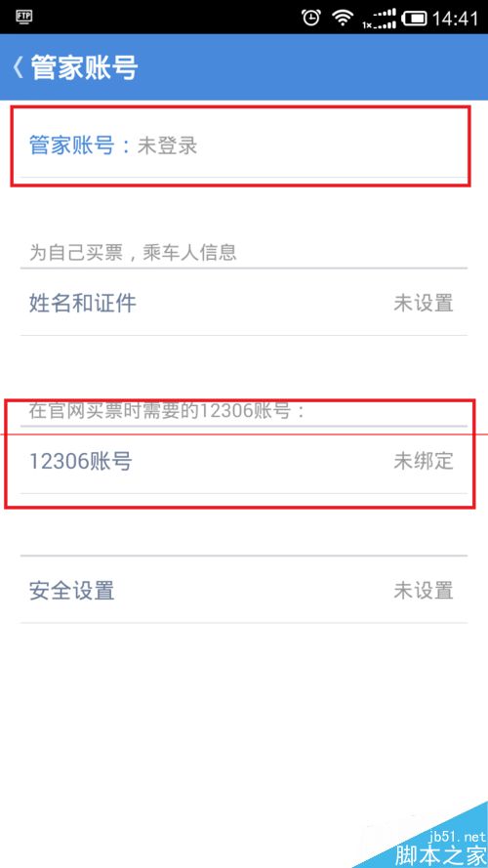Screen dimensions: 488x868
Task: Open the 管家账号 未登录 login row
Action: (243, 146)
